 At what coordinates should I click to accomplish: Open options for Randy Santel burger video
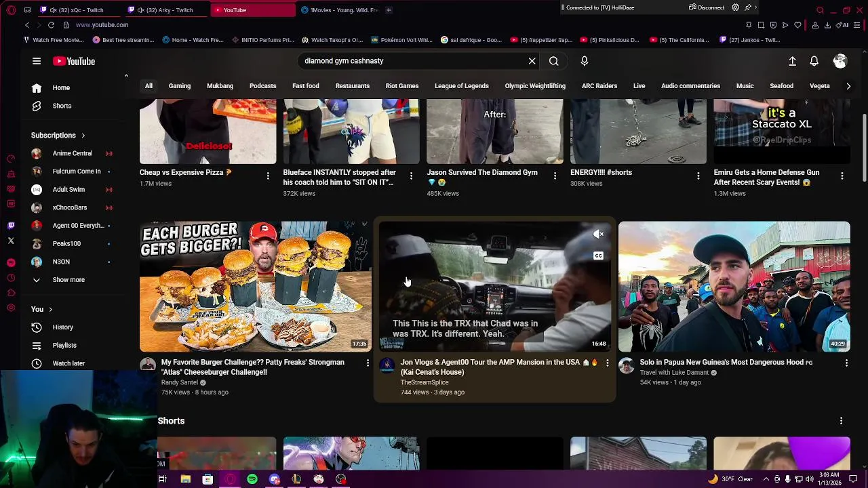point(368,363)
